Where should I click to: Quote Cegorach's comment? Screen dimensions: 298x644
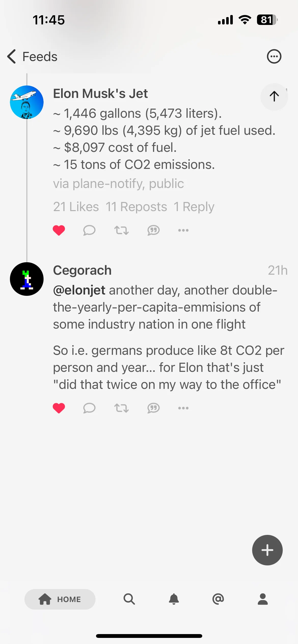coord(153,408)
